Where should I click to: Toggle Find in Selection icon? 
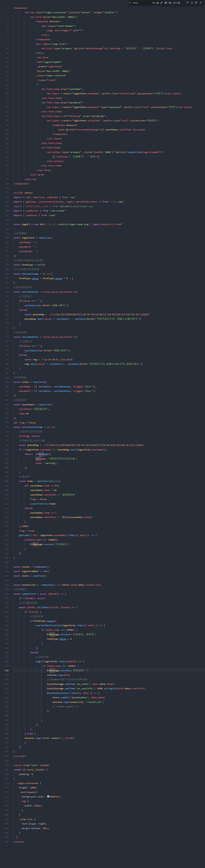tap(196, 3)
